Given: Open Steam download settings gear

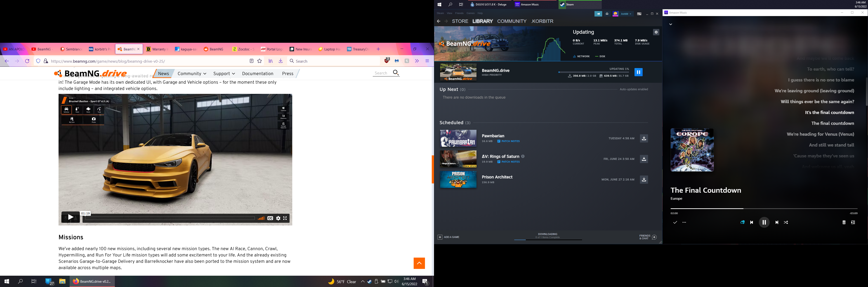Looking at the screenshot, I should 656,32.
